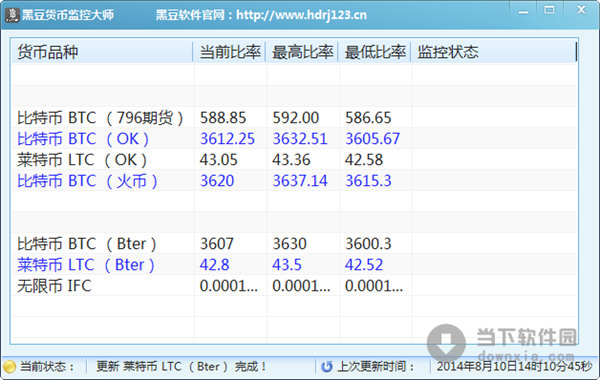Select row 比特币 BTC (火币)

tap(294, 181)
